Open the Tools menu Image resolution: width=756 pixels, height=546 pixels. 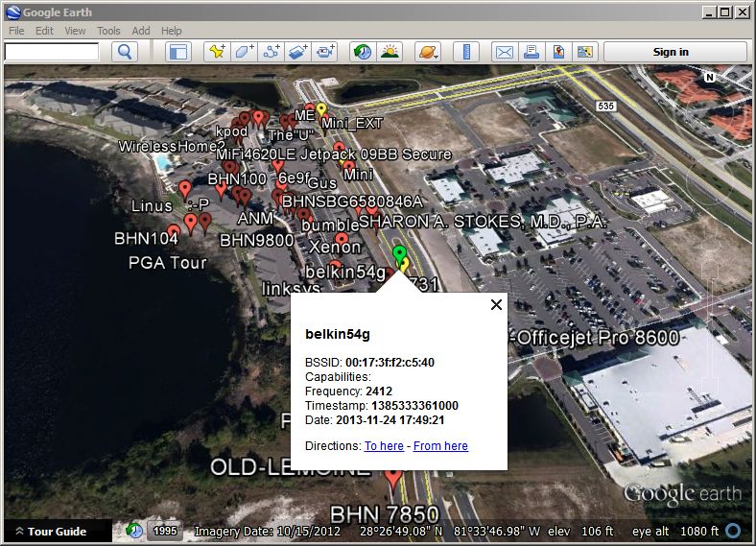[108, 31]
